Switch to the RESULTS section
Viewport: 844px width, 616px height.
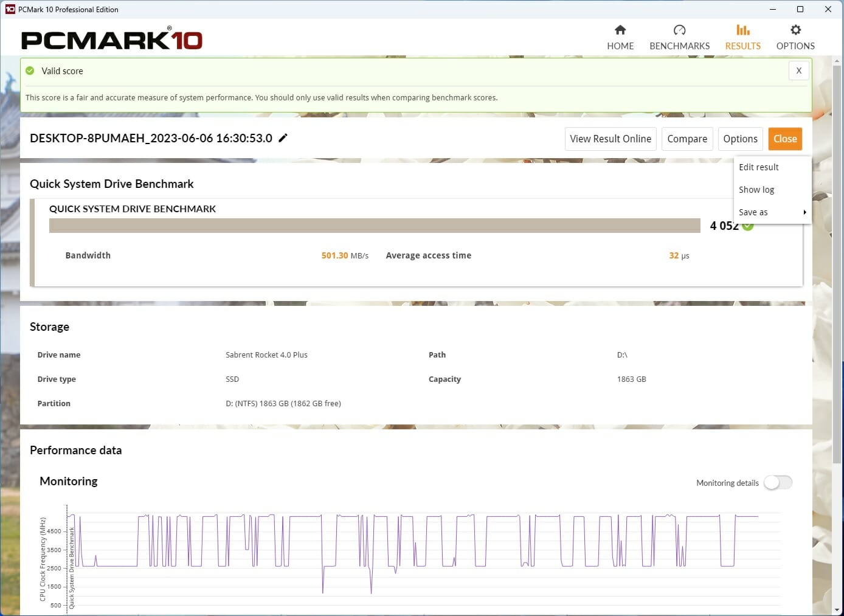pos(742,38)
